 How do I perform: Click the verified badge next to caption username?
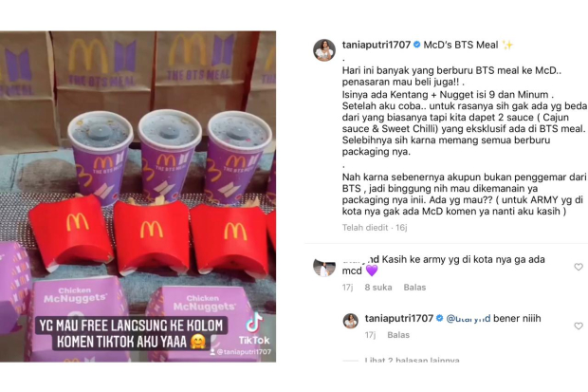pyautogui.click(x=416, y=45)
